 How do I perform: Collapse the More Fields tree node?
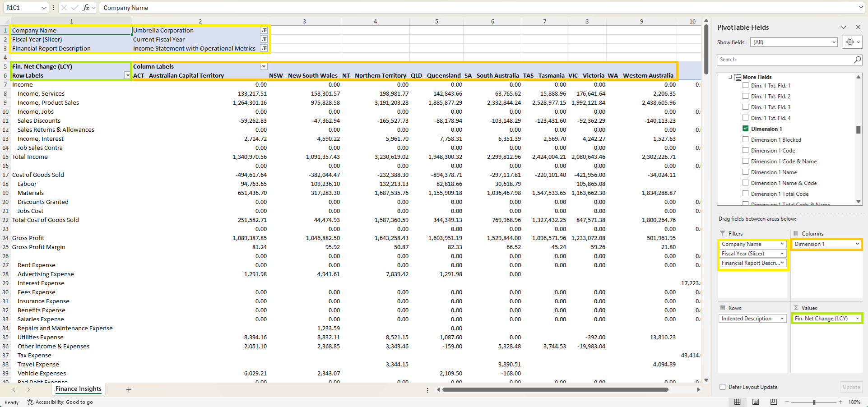point(730,77)
